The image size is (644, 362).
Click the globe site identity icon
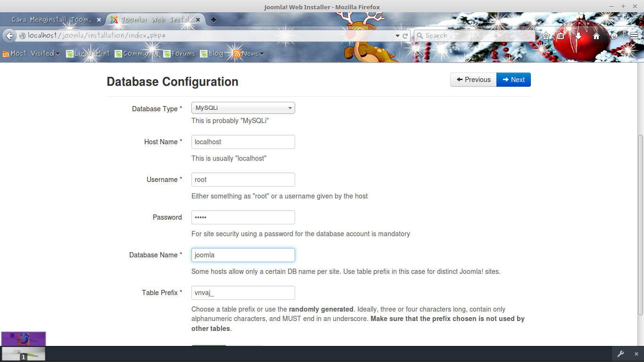click(x=22, y=36)
